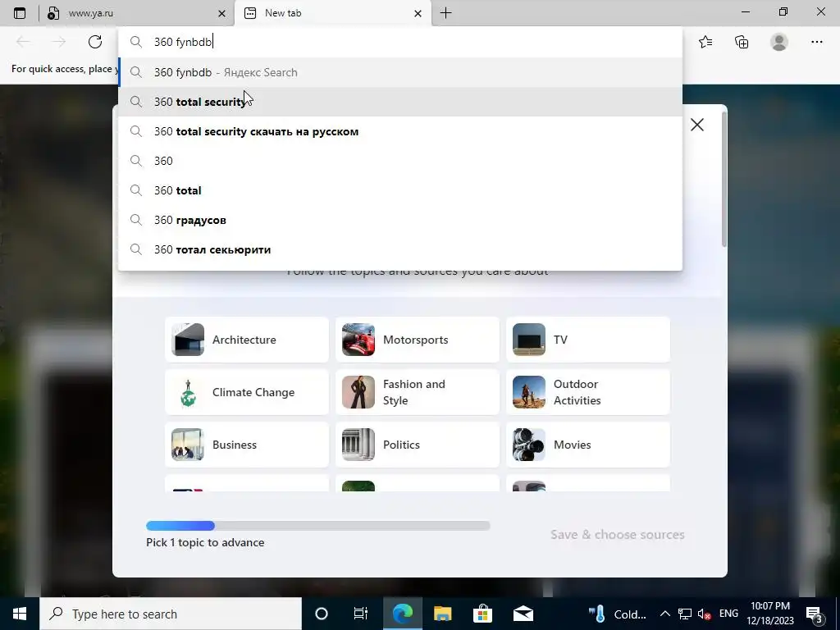Open a new tab with plus button

tap(445, 13)
